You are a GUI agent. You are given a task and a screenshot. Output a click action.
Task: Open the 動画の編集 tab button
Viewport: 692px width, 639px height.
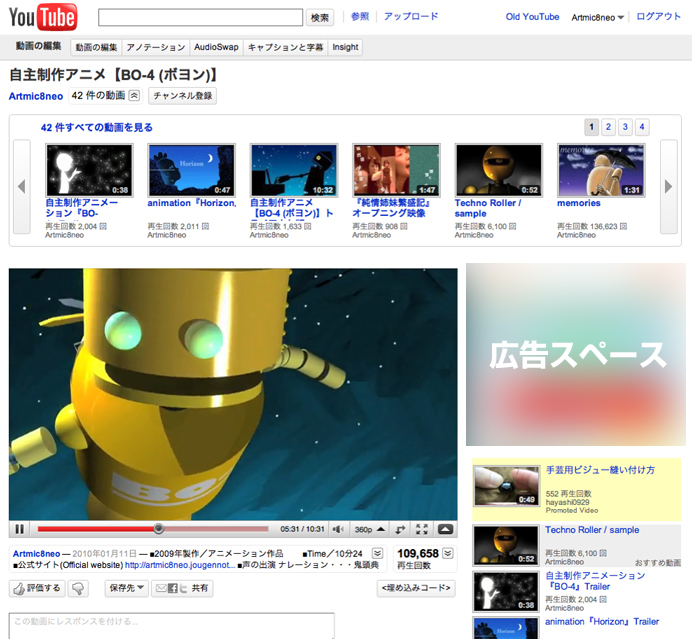pos(96,47)
